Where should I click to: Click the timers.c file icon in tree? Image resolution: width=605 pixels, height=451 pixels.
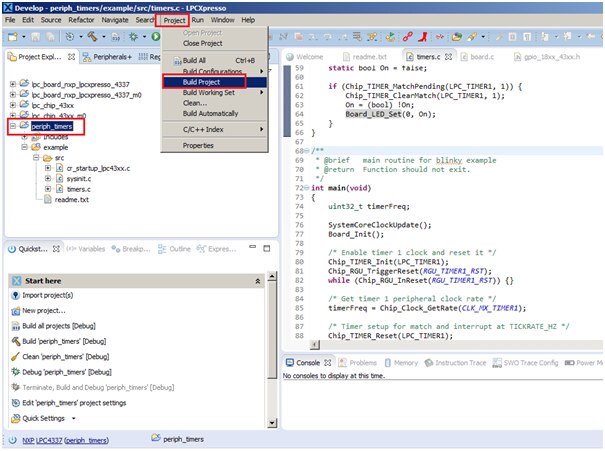(x=57, y=188)
